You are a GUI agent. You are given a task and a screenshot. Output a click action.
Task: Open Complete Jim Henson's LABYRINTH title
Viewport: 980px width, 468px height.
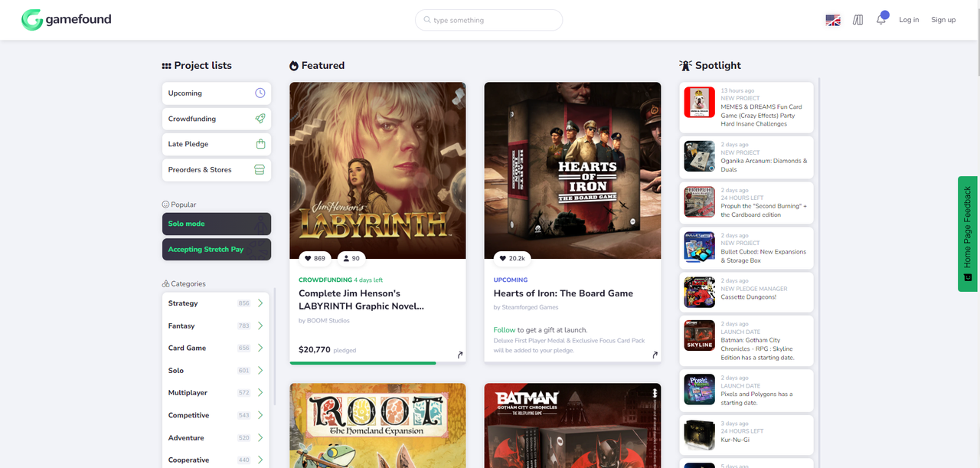pos(361,299)
